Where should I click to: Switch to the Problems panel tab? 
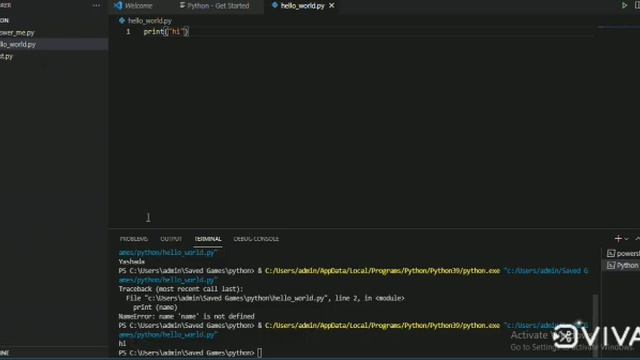point(134,239)
